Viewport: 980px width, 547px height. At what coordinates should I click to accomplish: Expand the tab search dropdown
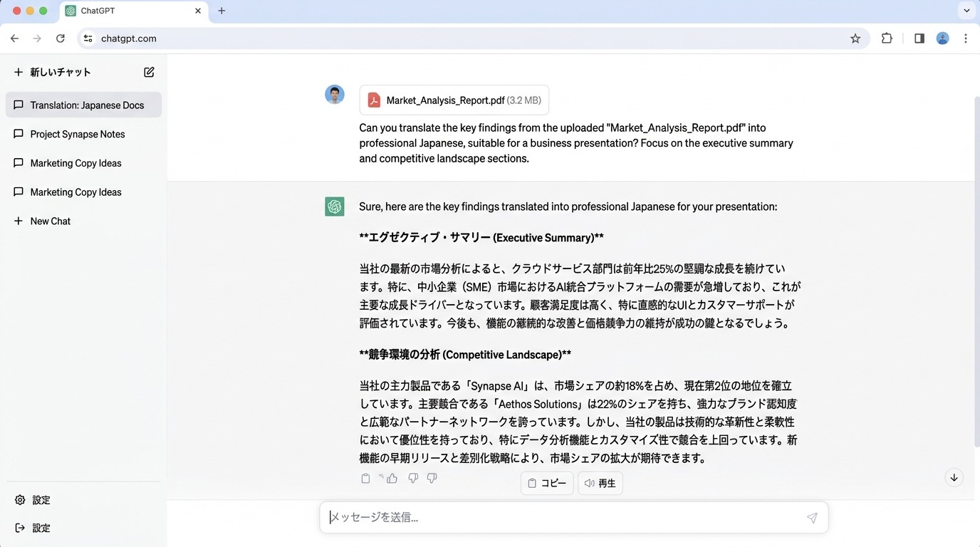pos(966,11)
